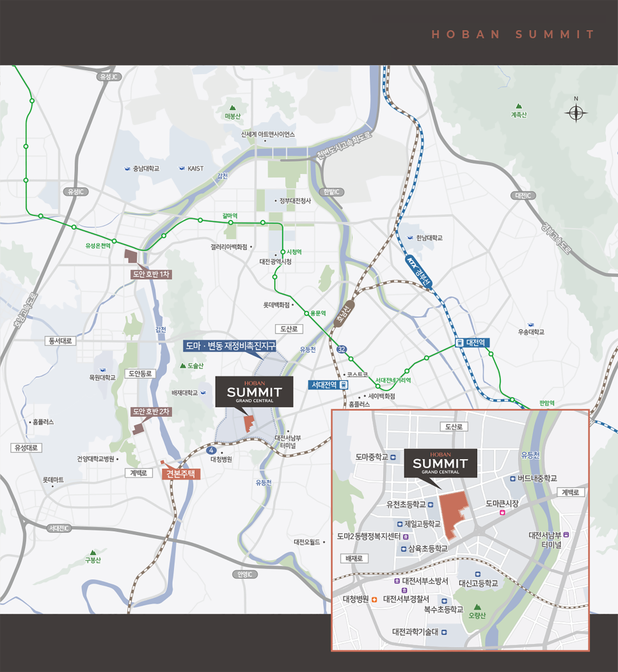Click the 한밭IC interchange label
The height and width of the screenshot is (672, 618).
(x=331, y=192)
